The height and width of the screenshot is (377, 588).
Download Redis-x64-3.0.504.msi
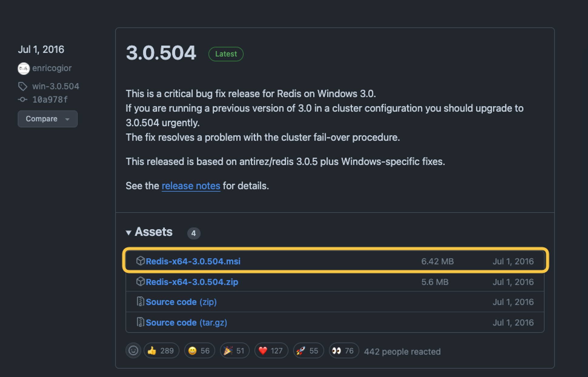click(193, 261)
